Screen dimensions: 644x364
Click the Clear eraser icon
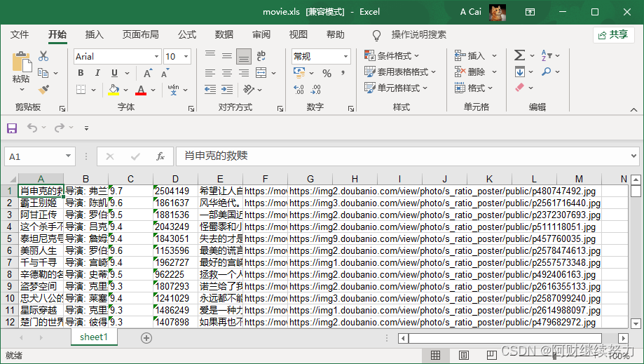(519, 88)
